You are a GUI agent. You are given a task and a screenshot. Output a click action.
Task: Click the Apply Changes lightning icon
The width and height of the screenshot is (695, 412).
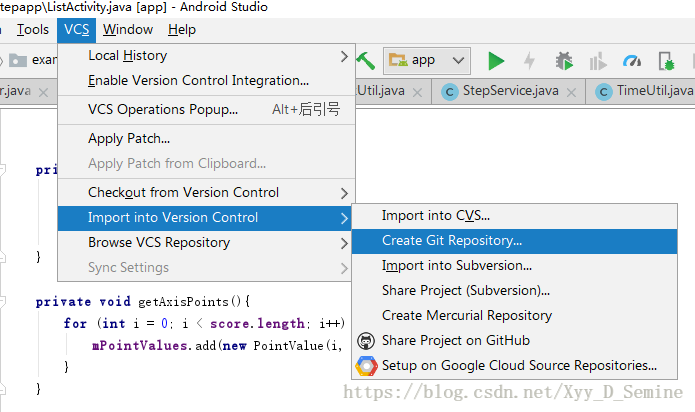[x=529, y=60]
